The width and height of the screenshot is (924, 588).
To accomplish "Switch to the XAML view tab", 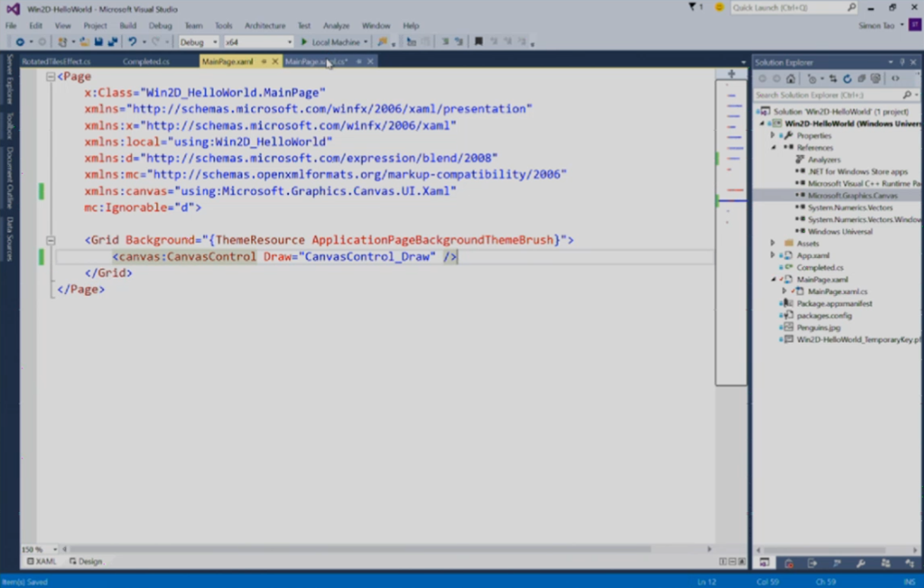I will coord(42,562).
